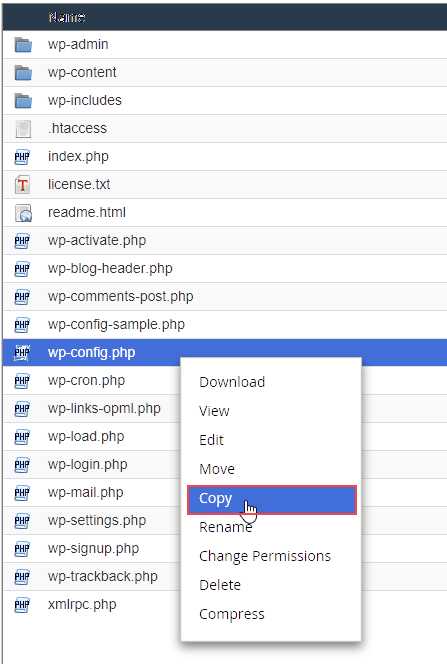
Task: Sort by the Name column header
Action: point(67,17)
